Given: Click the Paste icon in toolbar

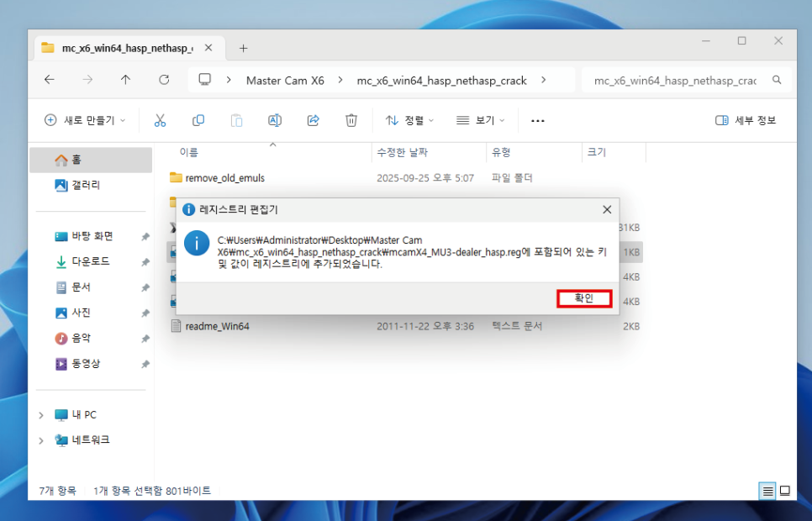Looking at the screenshot, I should tap(237, 121).
